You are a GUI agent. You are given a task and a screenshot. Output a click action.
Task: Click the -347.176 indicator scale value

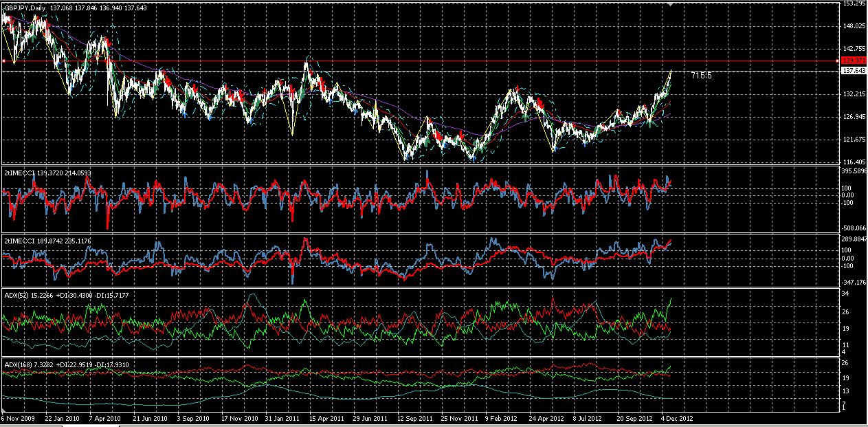pyautogui.click(x=854, y=283)
